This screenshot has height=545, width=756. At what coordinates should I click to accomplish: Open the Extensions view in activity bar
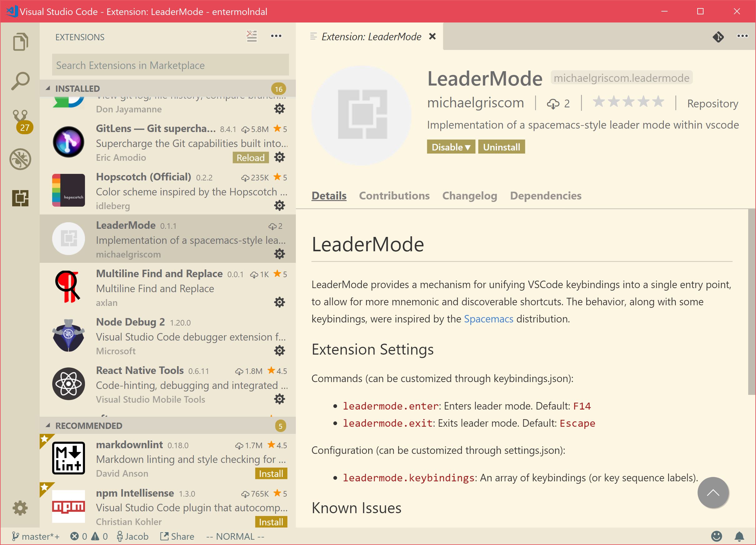tap(20, 198)
